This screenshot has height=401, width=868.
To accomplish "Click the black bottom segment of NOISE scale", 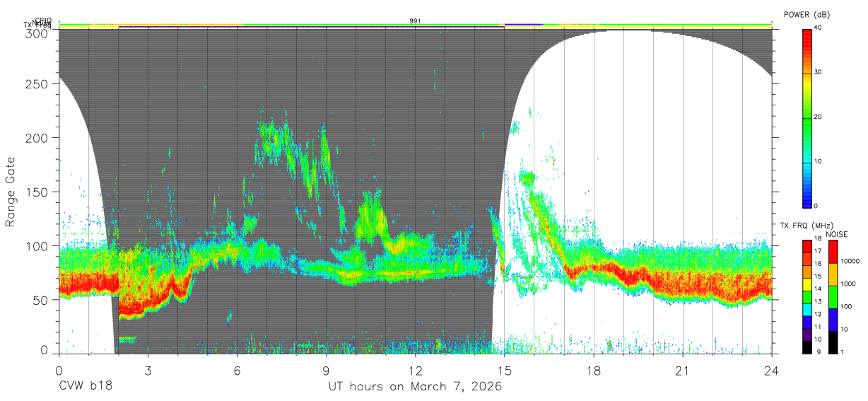I will (x=833, y=341).
